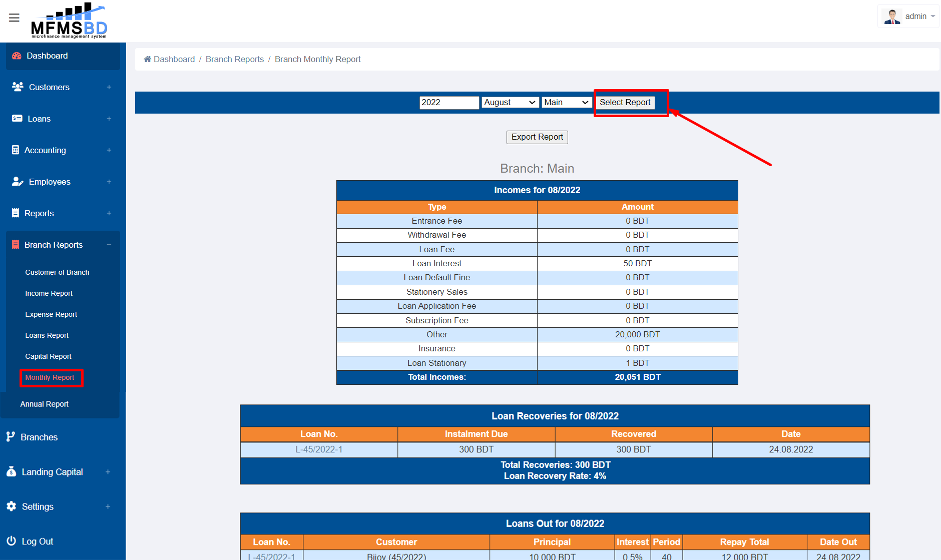Open loan L-45/2022-1 in Loan Recoveries

[319, 449]
